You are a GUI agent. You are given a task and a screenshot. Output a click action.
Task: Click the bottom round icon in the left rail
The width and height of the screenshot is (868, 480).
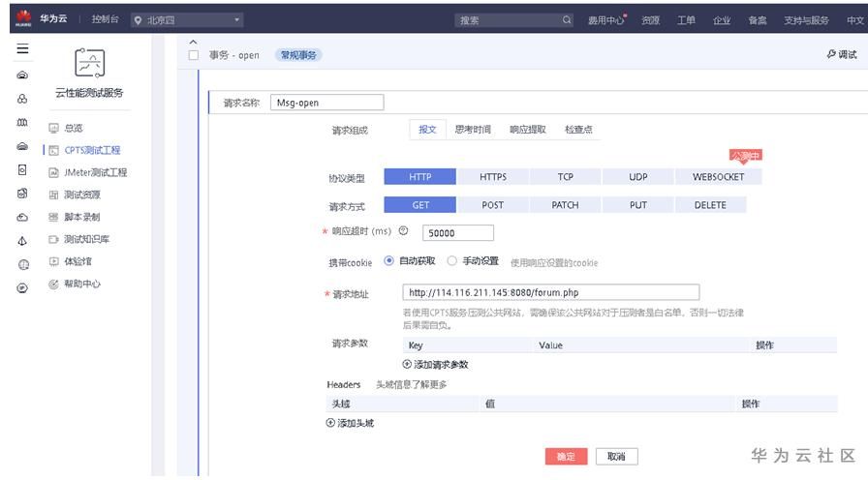[x=22, y=288]
